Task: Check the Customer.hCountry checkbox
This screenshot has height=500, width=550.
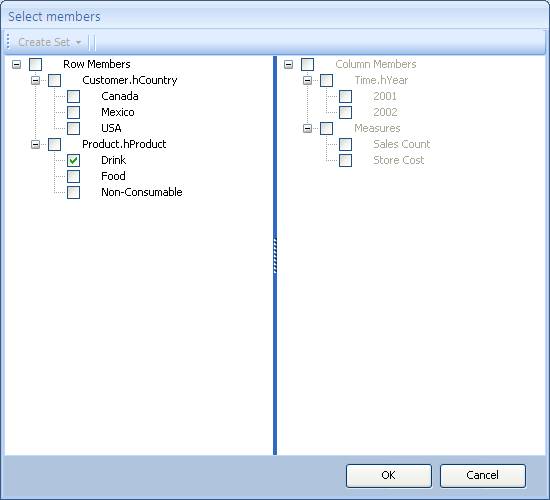Action: tap(54, 80)
